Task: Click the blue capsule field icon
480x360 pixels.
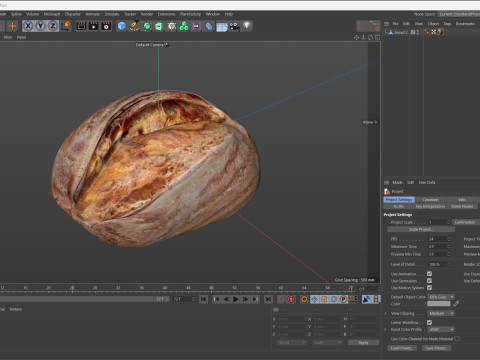Action: pos(209,26)
